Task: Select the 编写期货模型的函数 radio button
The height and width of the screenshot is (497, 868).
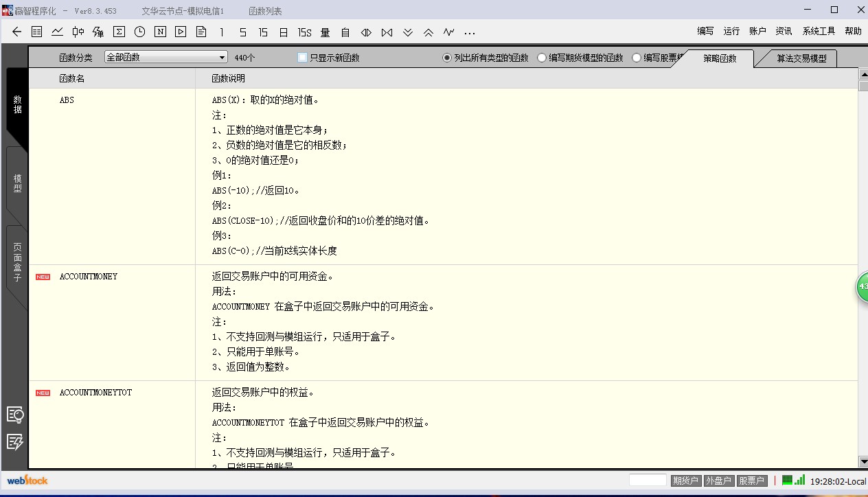Action: point(542,58)
